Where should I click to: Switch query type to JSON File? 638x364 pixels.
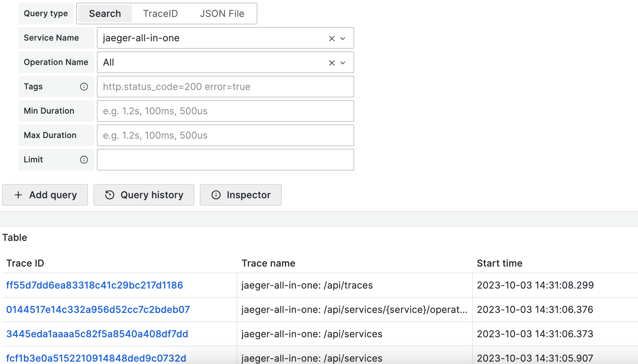pos(222,14)
